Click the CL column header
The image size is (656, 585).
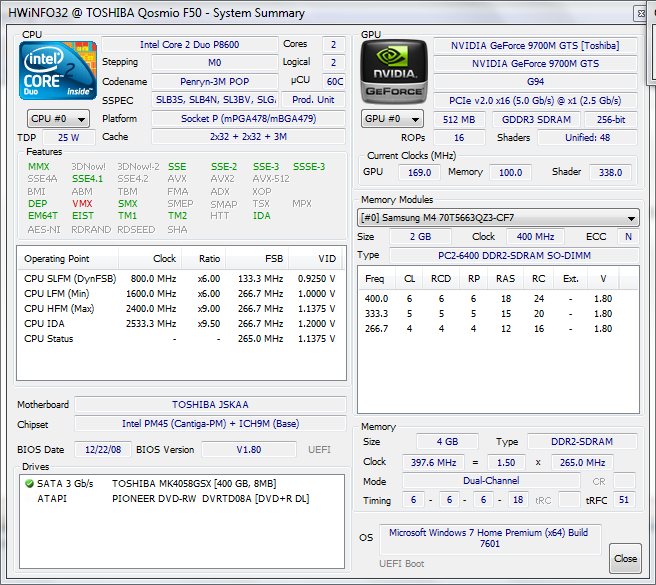409,279
